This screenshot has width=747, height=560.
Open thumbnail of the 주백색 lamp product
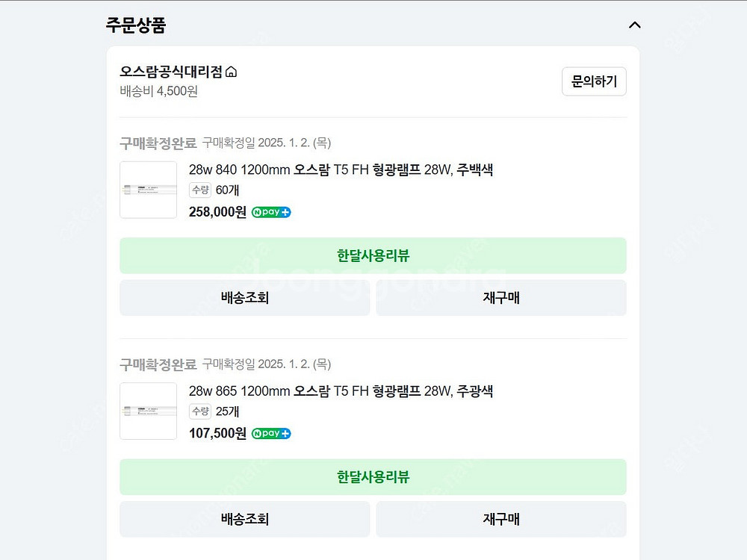point(149,190)
